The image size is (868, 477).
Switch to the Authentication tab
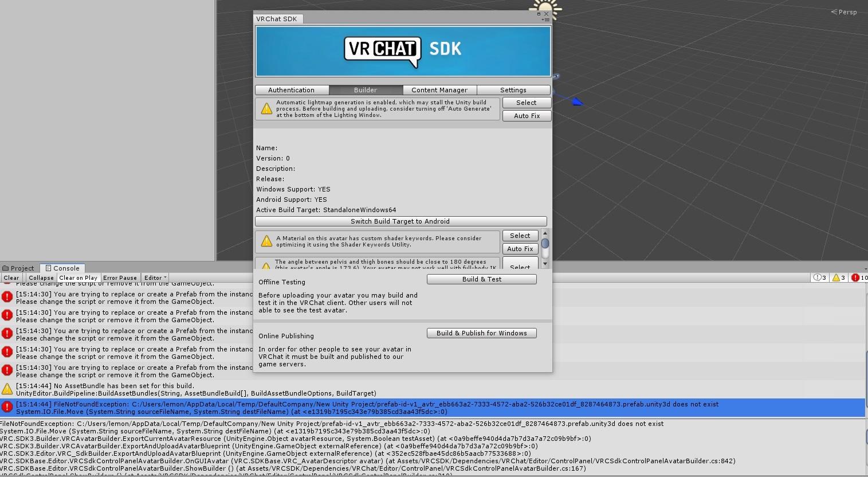(292, 90)
